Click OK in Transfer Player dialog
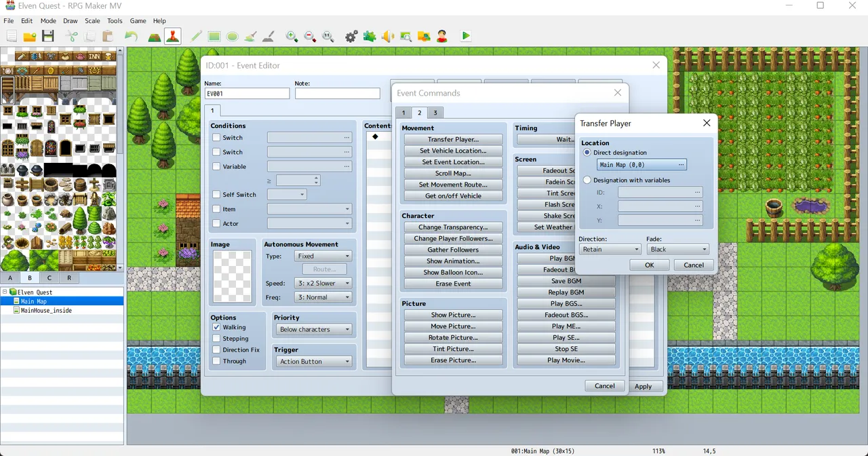This screenshot has width=868, height=456. click(650, 265)
